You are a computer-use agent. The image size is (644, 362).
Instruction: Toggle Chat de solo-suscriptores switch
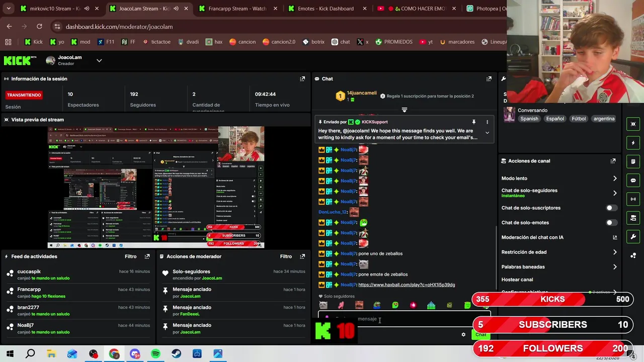tap(611, 208)
